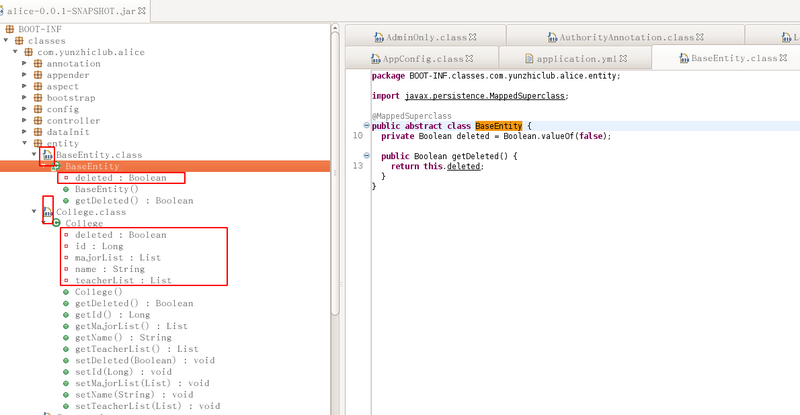Click the class file icon on AdminOnly.class tab
Image resolution: width=800 pixels, height=415 pixels.
point(379,37)
